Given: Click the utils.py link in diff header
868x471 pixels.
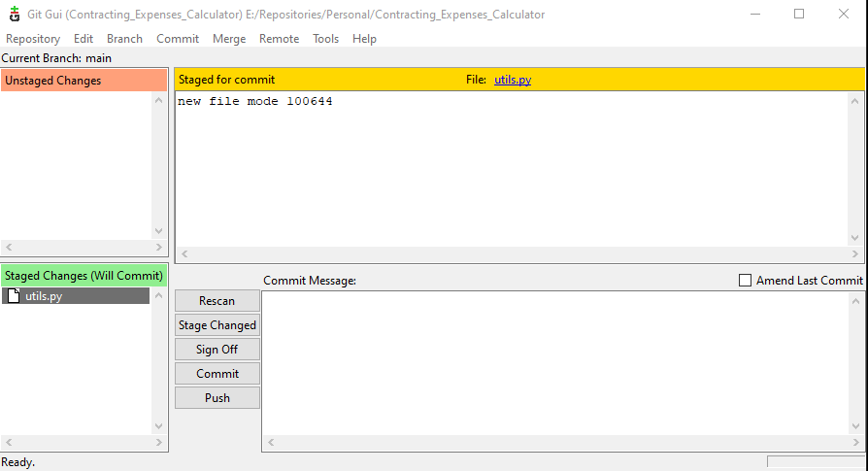Looking at the screenshot, I should click(513, 80).
